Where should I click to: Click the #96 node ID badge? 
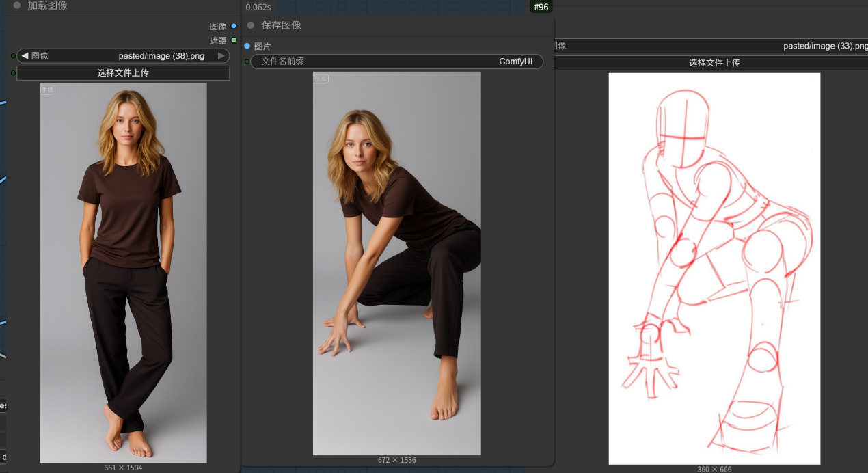[x=541, y=7]
